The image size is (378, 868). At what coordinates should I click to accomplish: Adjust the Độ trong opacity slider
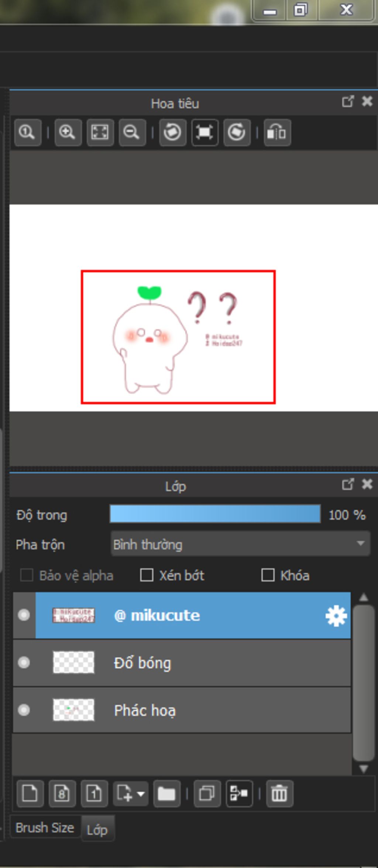coord(215,514)
